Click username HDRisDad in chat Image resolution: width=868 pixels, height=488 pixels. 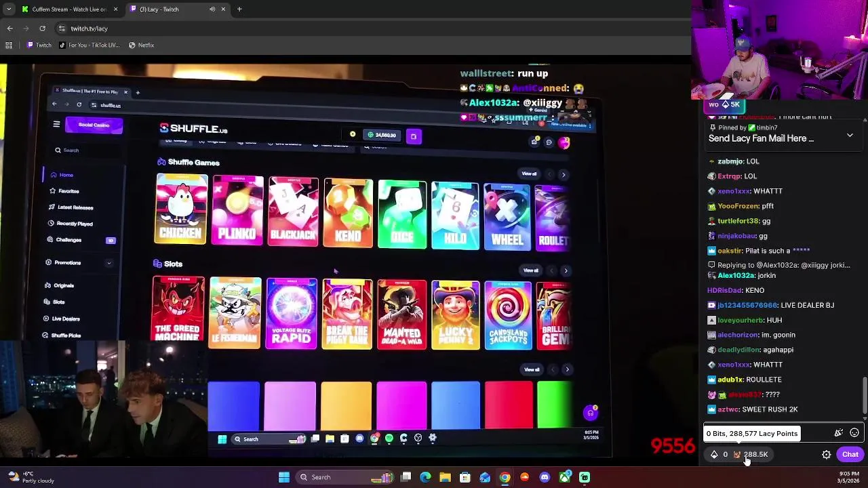click(x=724, y=290)
